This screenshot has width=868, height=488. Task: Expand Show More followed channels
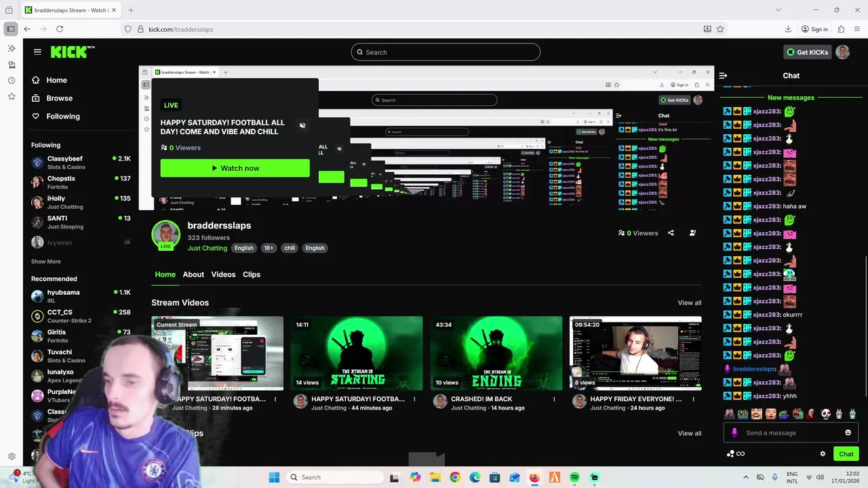point(45,262)
